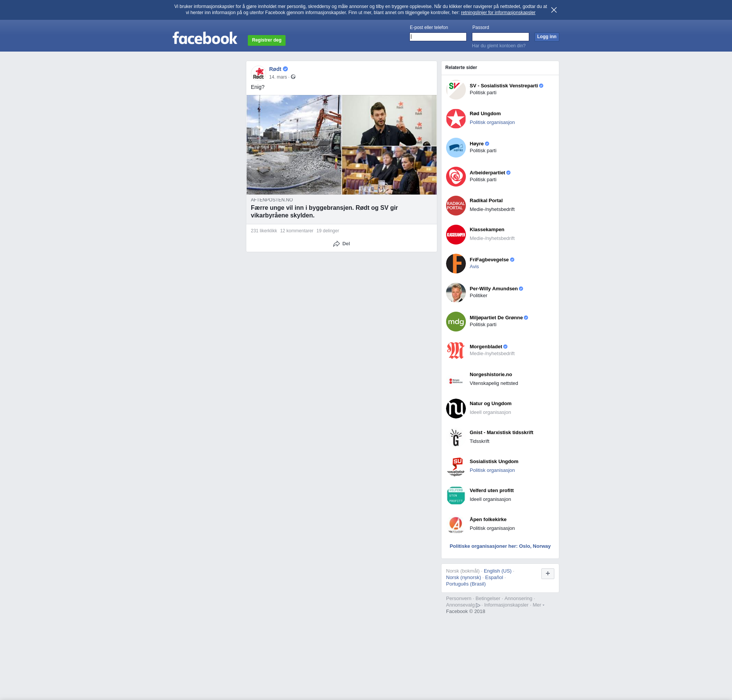Open Velferd uten profitt logo

(456, 496)
